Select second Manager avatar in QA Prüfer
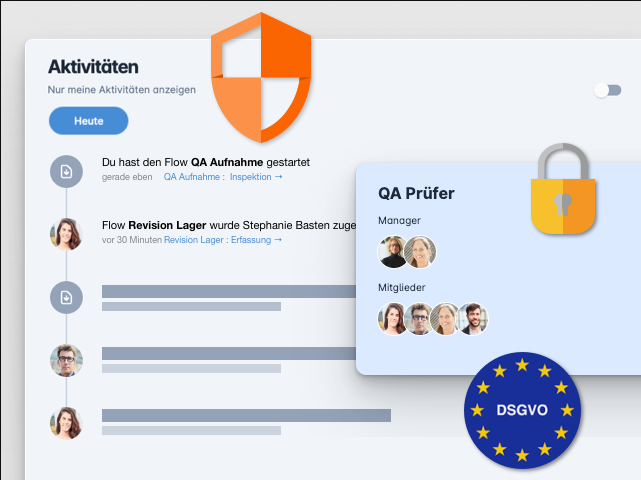The width and height of the screenshot is (641, 480). [x=420, y=252]
